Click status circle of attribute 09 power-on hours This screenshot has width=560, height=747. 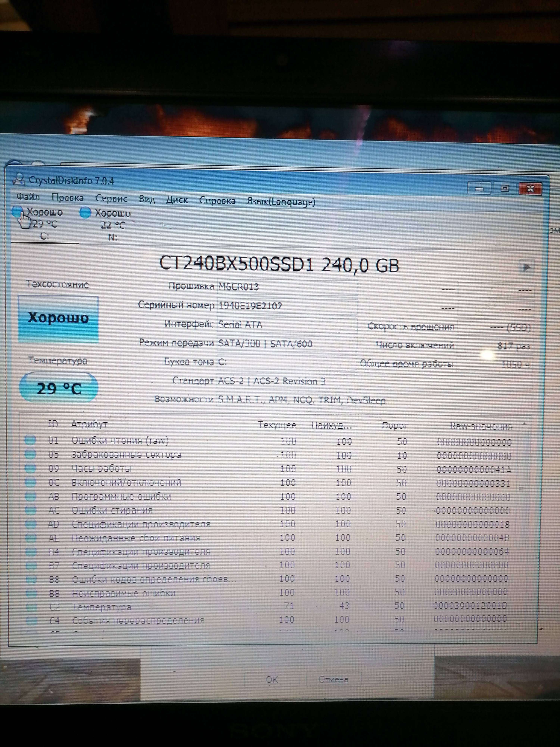(30, 468)
